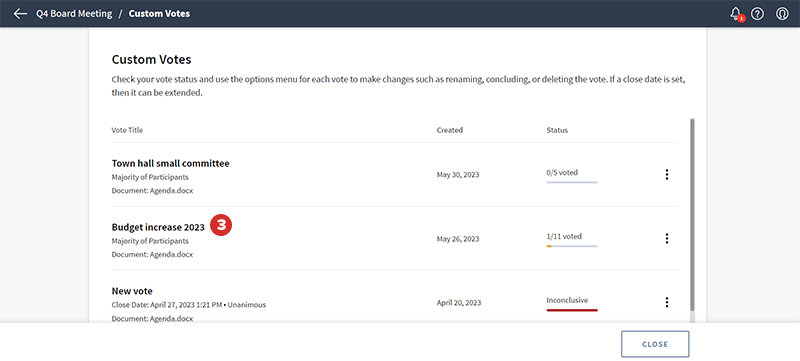Go to Q4 Board Meeting breadcrumb
Image resolution: width=800 pixels, height=361 pixels.
pyautogui.click(x=73, y=14)
